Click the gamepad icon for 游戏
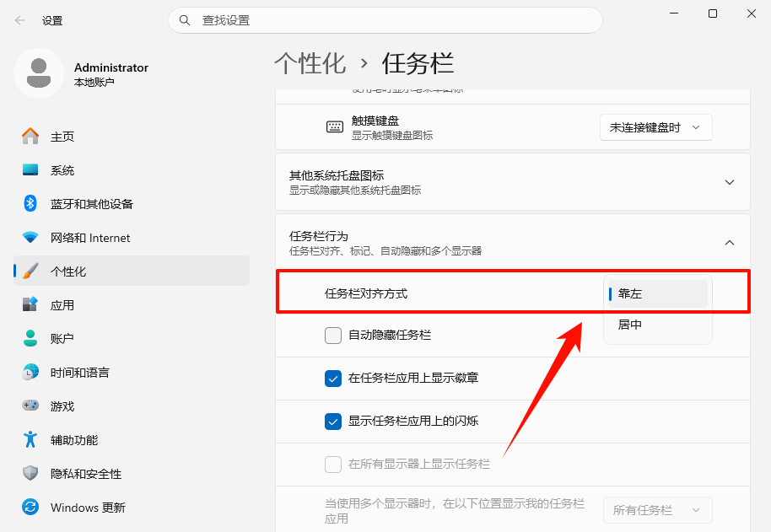The width and height of the screenshot is (771, 532). 30,406
